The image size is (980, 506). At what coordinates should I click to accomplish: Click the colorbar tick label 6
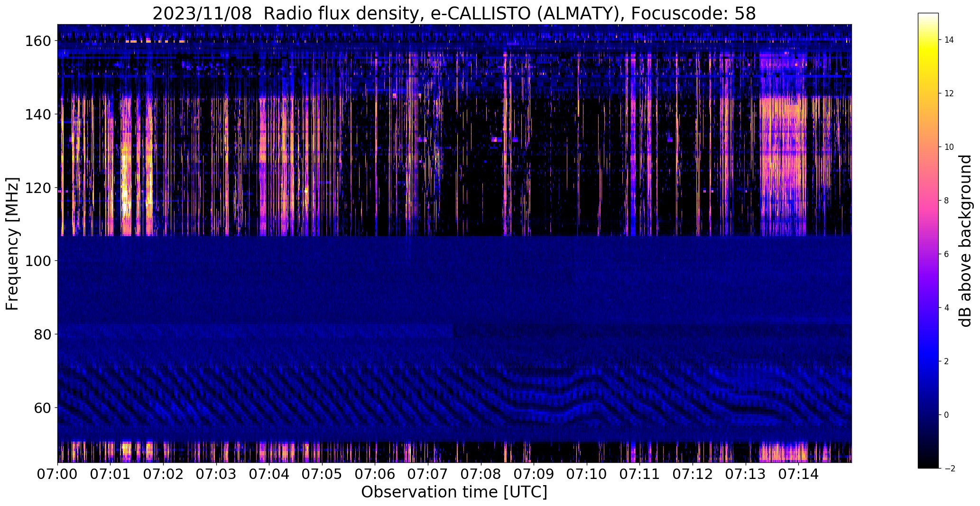tap(946, 254)
